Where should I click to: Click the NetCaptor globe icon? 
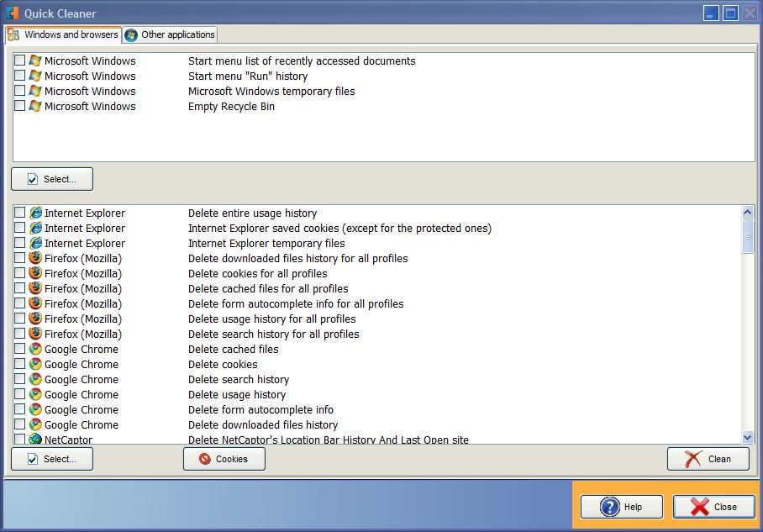tap(35, 439)
